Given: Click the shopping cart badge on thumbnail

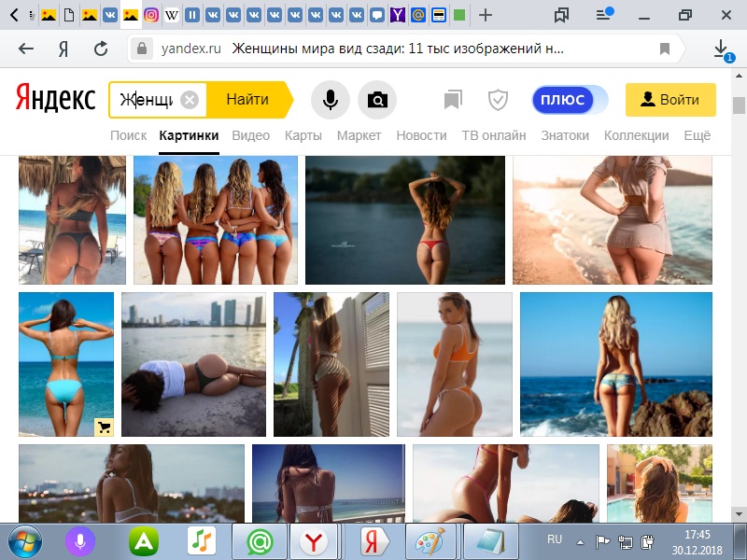Looking at the screenshot, I should tap(104, 427).
